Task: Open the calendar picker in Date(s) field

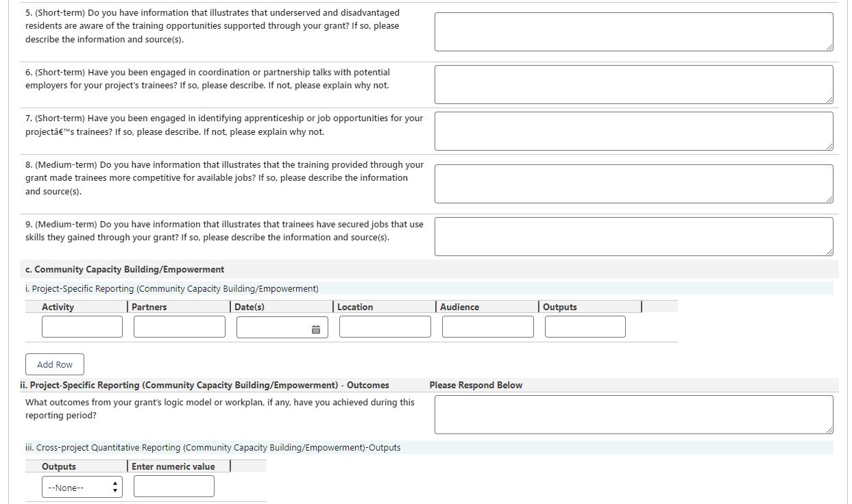Action: click(316, 329)
